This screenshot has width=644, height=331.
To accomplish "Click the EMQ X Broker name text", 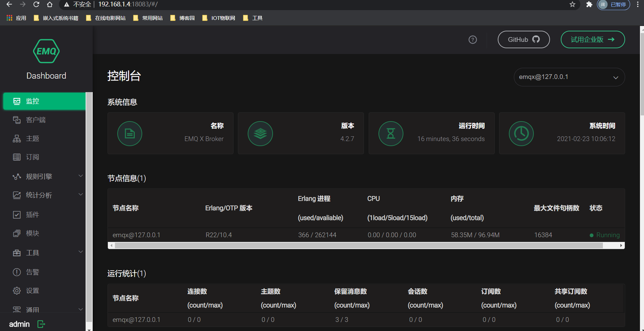I will [x=204, y=139].
